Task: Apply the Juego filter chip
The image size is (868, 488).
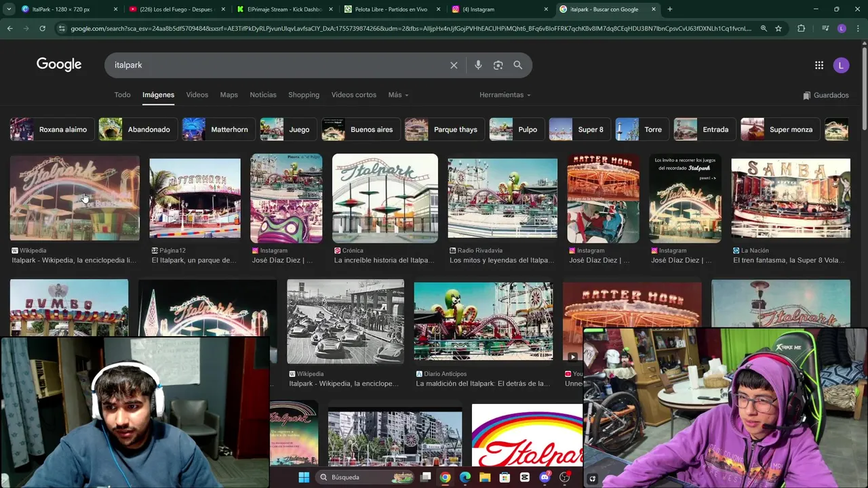Action: coord(288,129)
